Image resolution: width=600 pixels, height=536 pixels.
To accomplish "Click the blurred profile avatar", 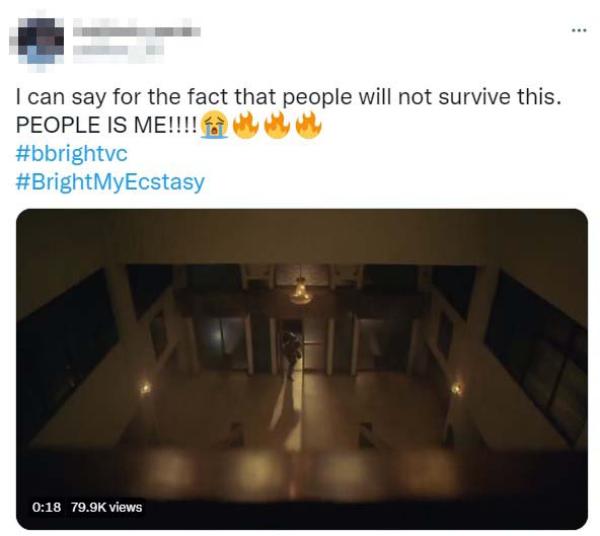I will tap(37, 41).
